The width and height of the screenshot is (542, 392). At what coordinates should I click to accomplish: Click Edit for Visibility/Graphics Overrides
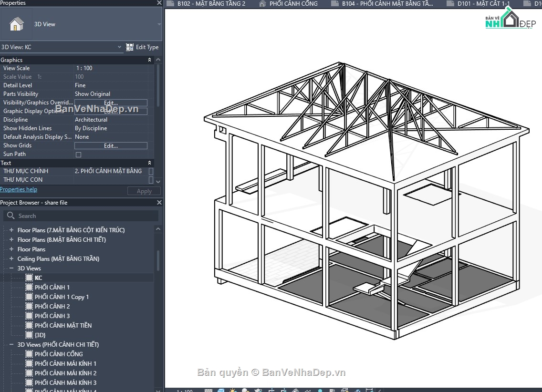pyautogui.click(x=111, y=103)
